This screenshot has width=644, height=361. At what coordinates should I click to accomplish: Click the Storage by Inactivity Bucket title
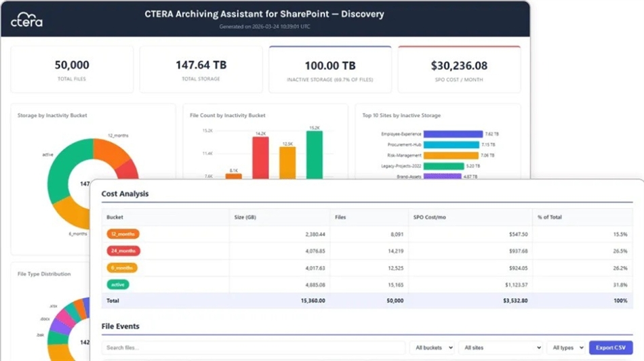[52, 115]
